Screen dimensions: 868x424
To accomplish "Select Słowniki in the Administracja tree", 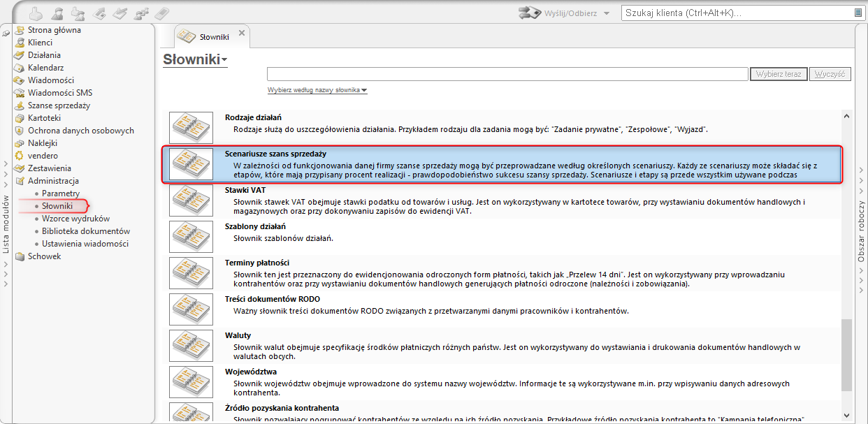I will [x=57, y=206].
